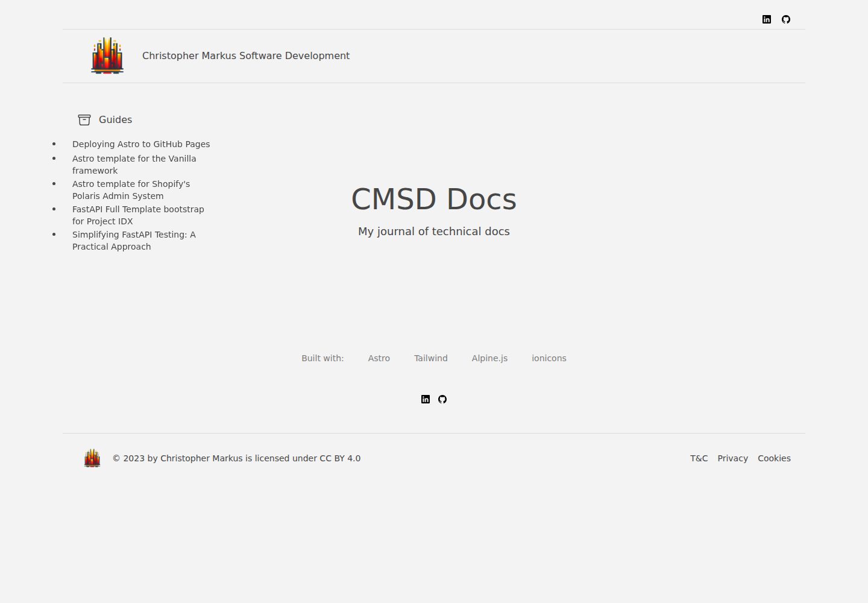Image resolution: width=868 pixels, height=603 pixels.
Task: Open Astro template for Shopify's Polaris guide
Action: 131,190
